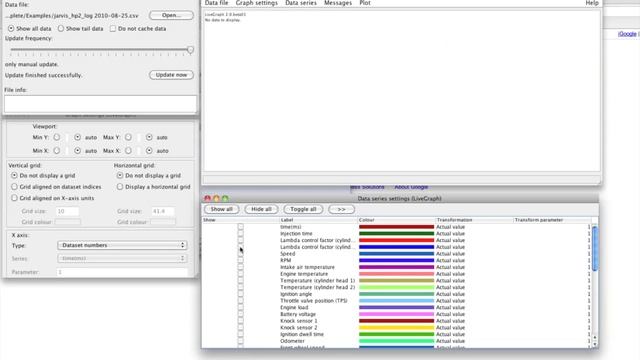Click the time(ms) colour swatch
The width and height of the screenshot is (640, 360).
pyautogui.click(x=396, y=227)
